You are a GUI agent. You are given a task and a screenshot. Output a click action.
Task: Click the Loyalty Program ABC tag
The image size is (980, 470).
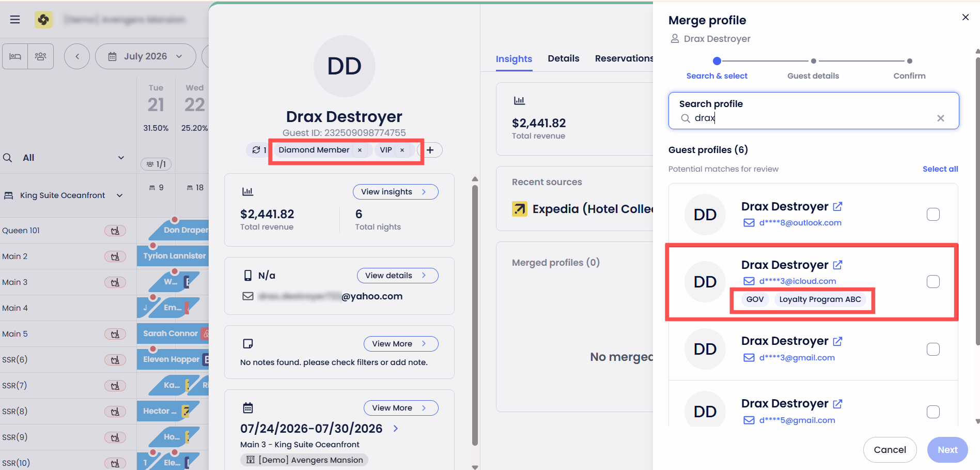pos(820,299)
